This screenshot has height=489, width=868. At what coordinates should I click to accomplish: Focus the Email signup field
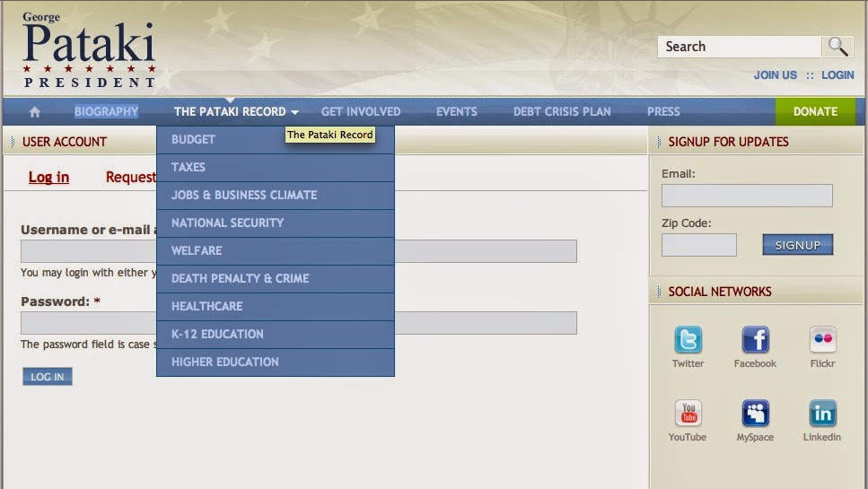pyautogui.click(x=747, y=196)
